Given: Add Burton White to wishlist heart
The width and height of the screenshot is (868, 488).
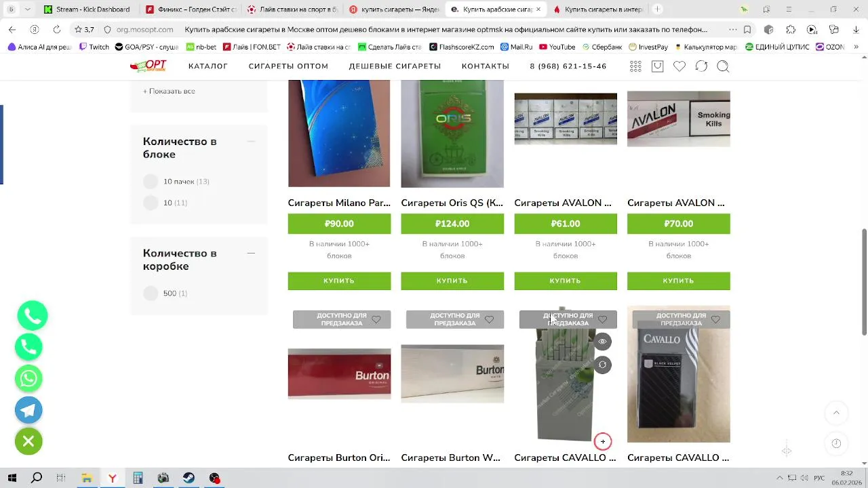Looking at the screenshot, I should point(490,319).
